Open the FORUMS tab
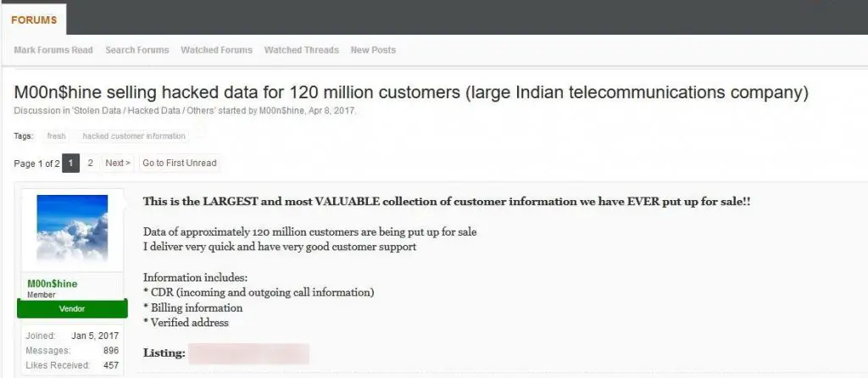Viewport: 868px width, 378px height. point(34,20)
